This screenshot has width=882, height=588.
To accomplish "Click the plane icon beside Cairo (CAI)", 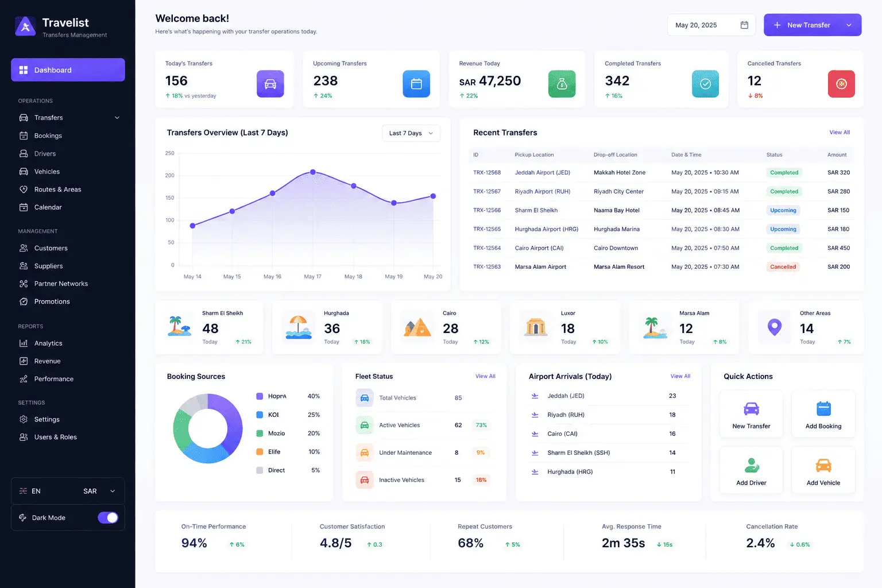I will pyautogui.click(x=535, y=434).
